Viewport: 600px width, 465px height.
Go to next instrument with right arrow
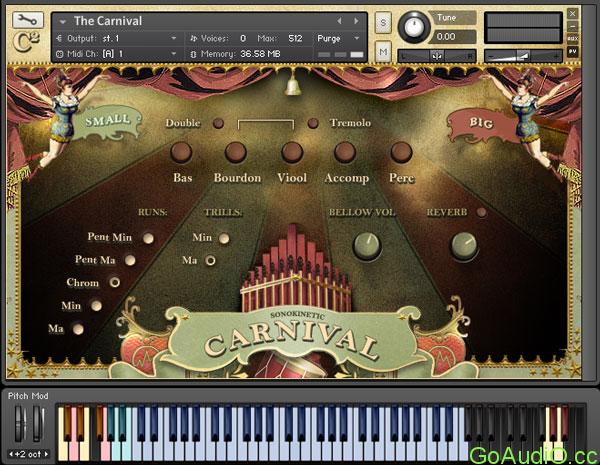click(x=356, y=21)
